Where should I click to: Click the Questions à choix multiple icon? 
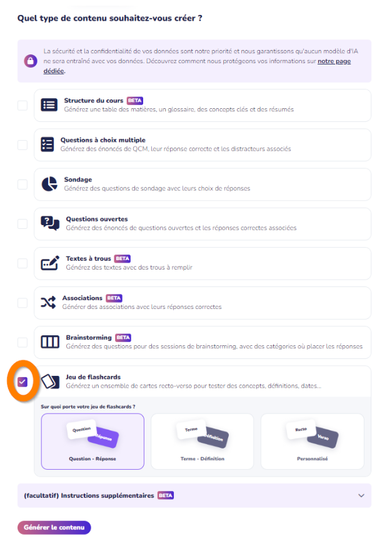pos(48,144)
